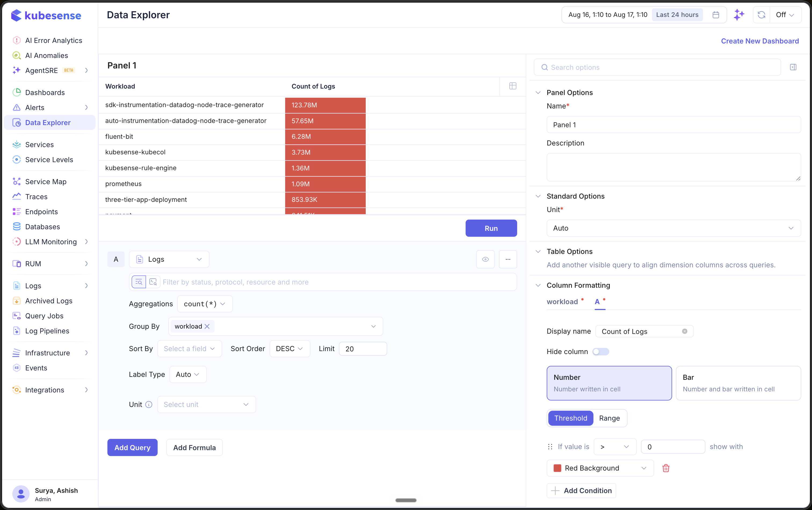812x510 pixels.
Task: Click the Run button
Action: 491,228
